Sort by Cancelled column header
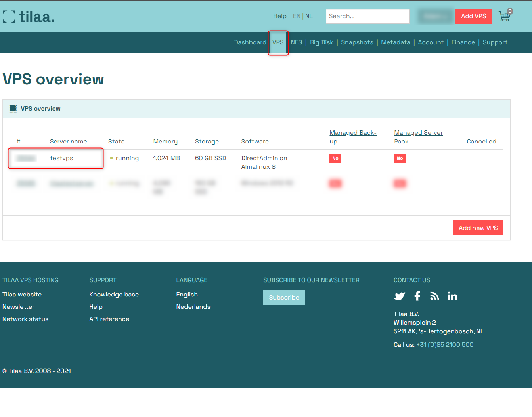This screenshot has width=532, height=417. (481, 142)
